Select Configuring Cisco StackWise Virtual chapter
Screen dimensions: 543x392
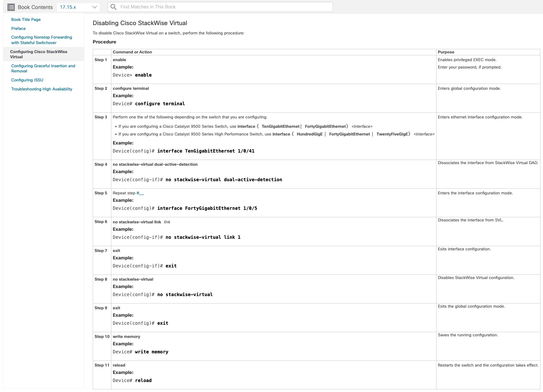tap(39, 54)
